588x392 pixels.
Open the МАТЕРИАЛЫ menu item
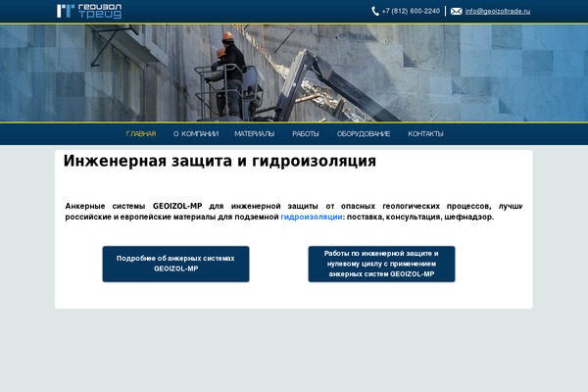[x=254, y=134]
